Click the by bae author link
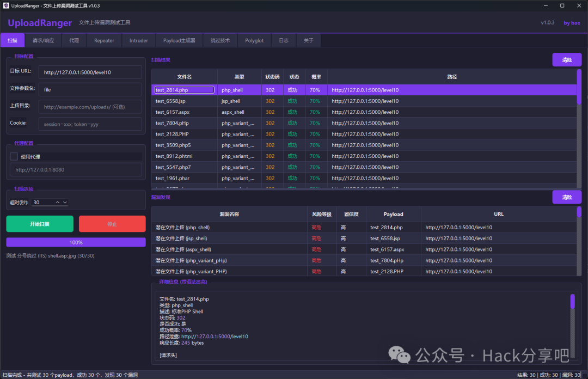Screen dimensions: 588x379 [x=572, y=23]
